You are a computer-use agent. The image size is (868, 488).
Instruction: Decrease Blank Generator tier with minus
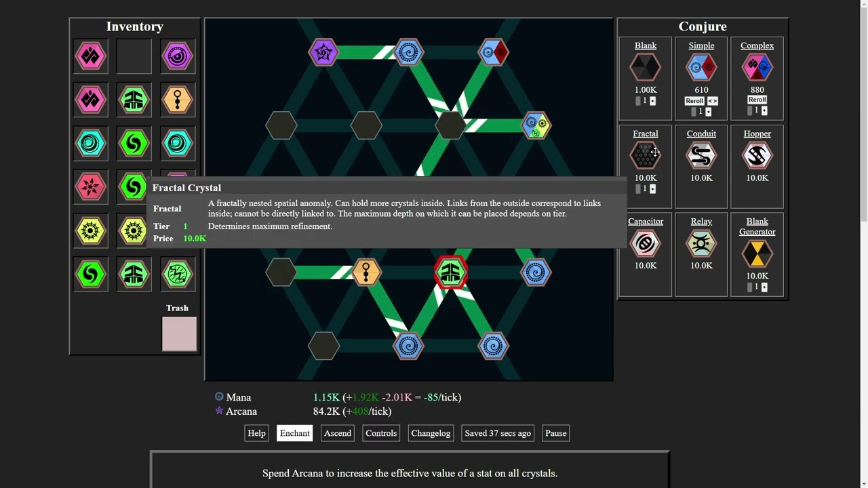pos(749,287)
